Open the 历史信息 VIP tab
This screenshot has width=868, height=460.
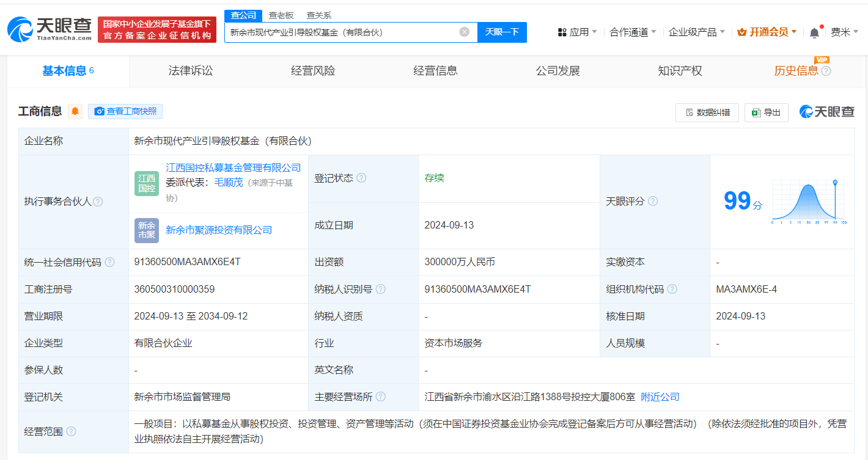(796, 71)
